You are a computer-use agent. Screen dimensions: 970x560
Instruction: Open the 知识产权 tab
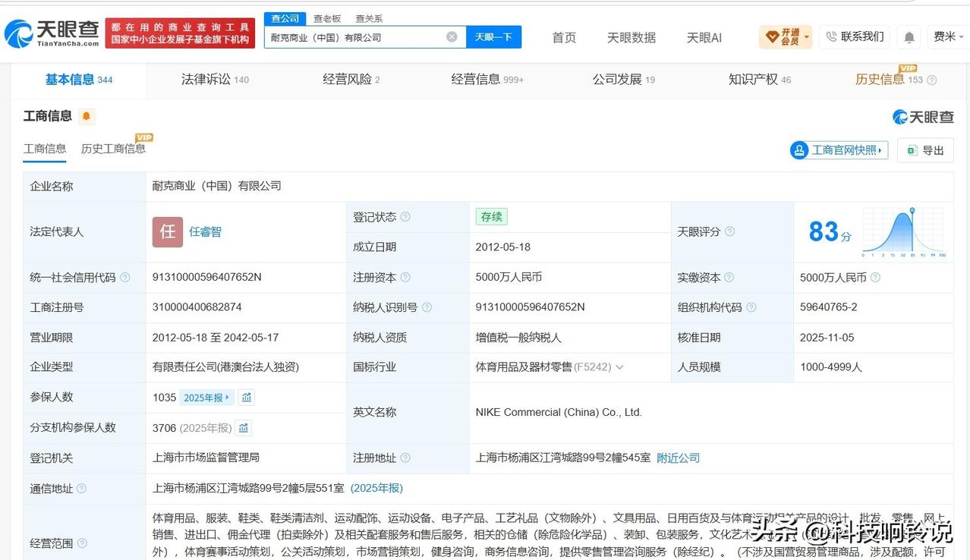(x=760, y=80)
